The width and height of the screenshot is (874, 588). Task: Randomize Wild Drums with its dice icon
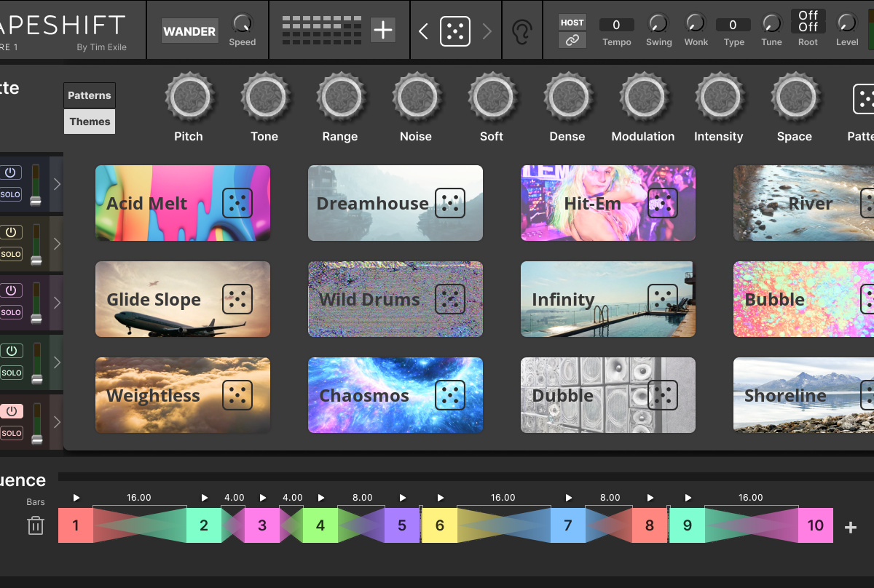click(x=449, y=299)
